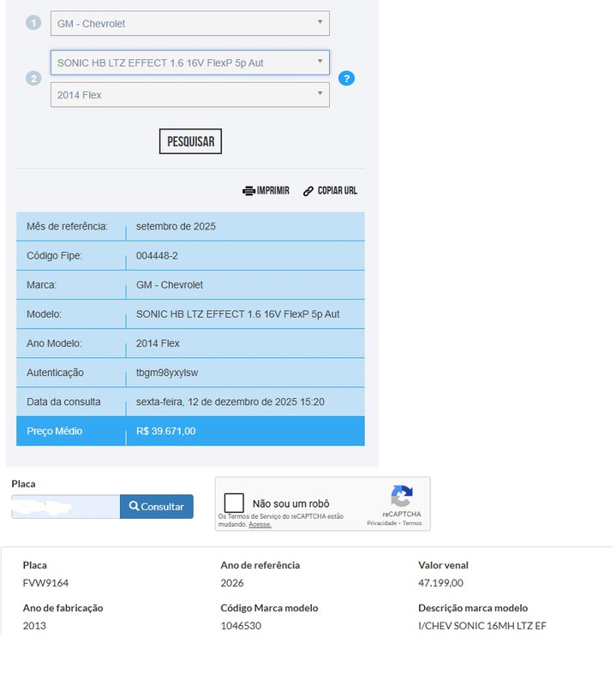Screen dimensions: 616x685
Task: Open the reCAPTCHA Termos link
Action: pos(414,524)
